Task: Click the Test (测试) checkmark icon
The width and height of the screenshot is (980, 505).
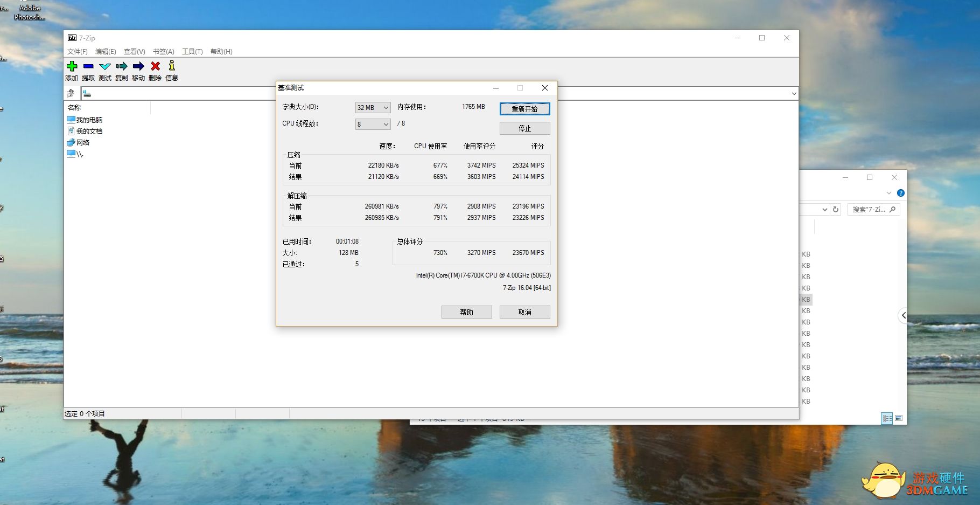Action: click(x=105, y=66)
